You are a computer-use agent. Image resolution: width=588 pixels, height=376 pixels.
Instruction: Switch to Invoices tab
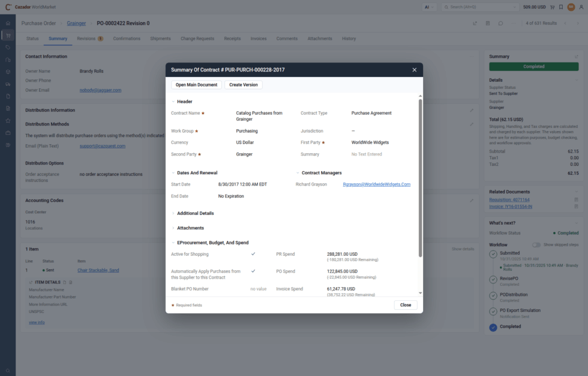[x=259, y=38]
